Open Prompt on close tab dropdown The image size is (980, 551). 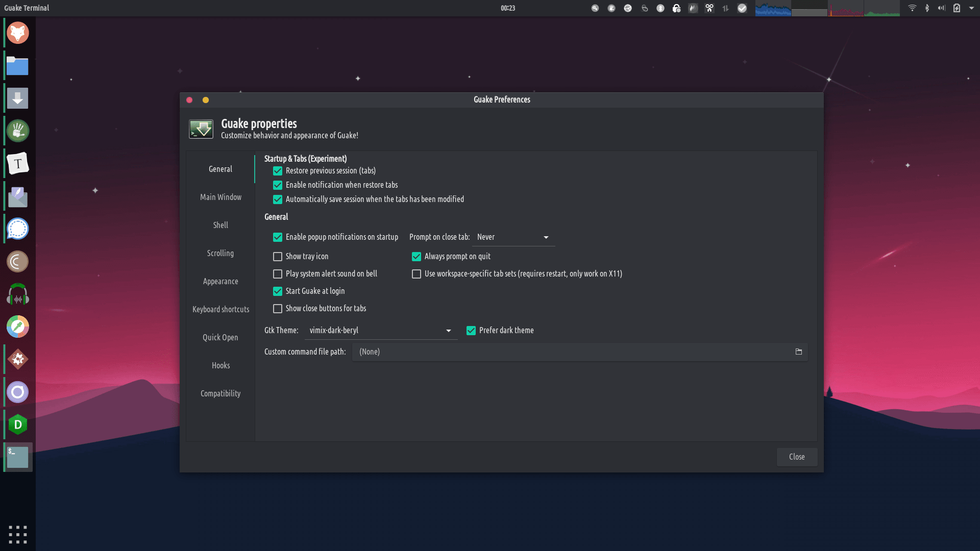point(513,237)
